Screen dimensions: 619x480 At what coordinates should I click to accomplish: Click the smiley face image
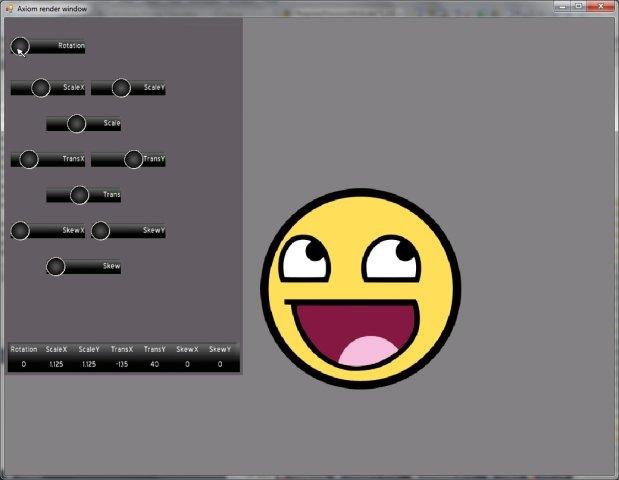click(x=360, y=289)
